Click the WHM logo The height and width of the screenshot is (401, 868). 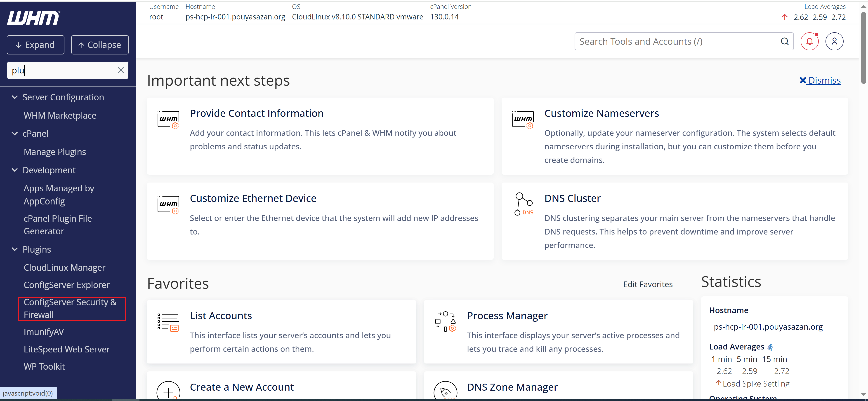pyautogui.click(x=33, y=18)
